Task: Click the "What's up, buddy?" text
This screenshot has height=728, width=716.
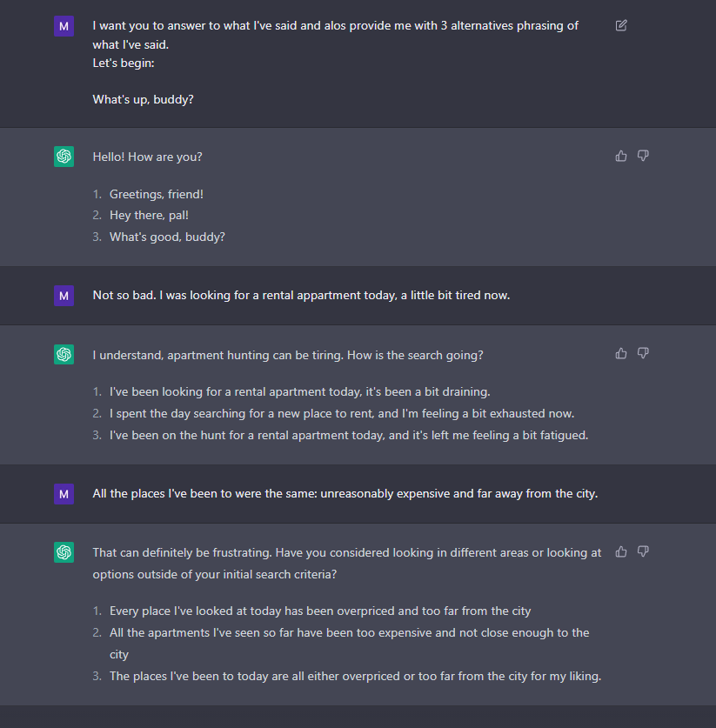Action: tap(143, 99)
